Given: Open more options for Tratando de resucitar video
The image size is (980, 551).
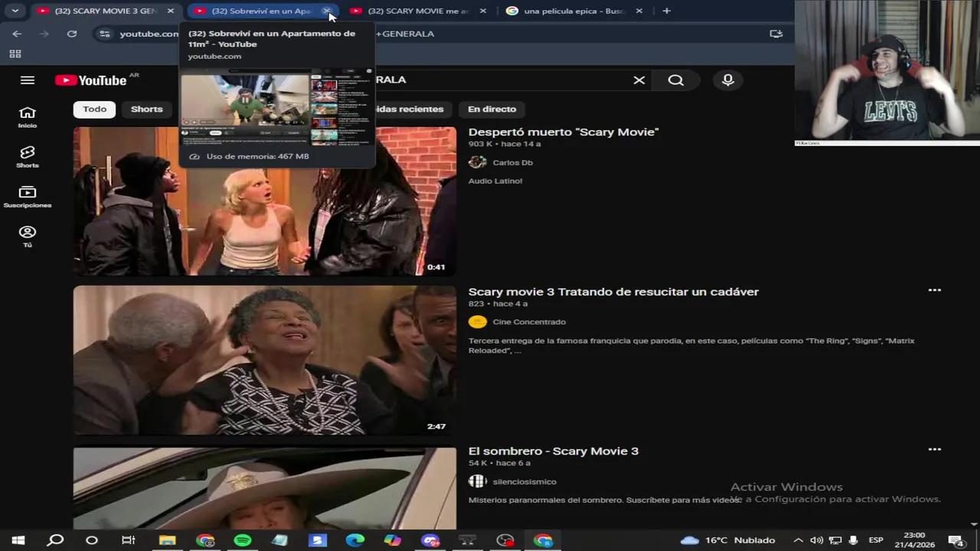Looking at the screenshot, I should tap(934, 291).
